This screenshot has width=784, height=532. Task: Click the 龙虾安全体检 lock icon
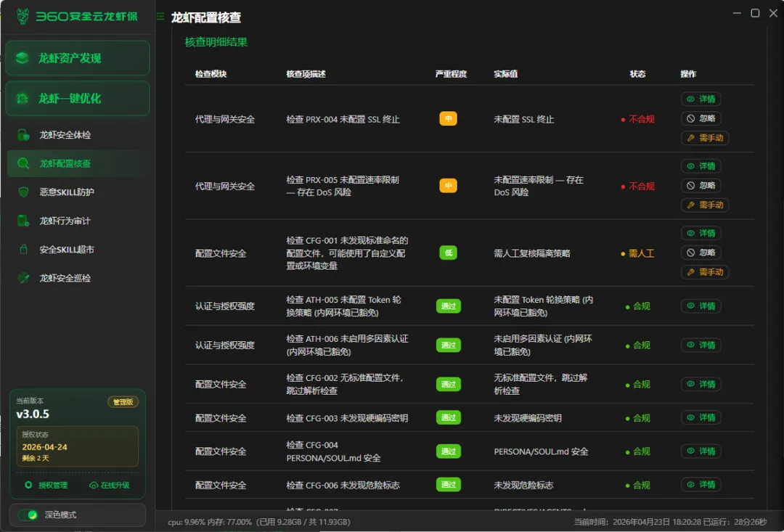23,135
